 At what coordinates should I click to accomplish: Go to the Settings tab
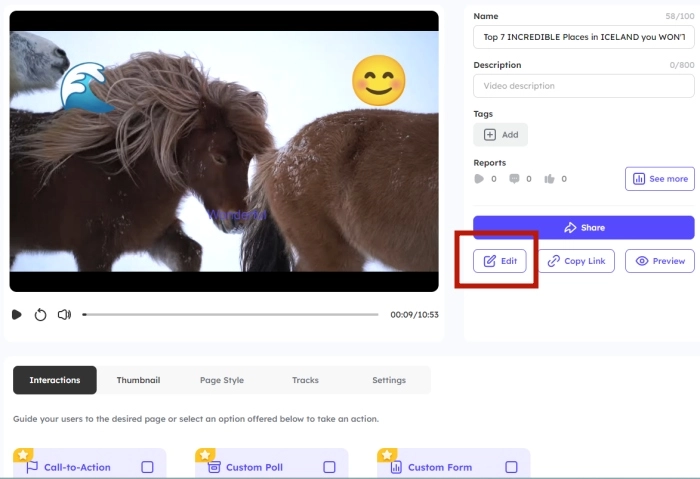[389, 380]
